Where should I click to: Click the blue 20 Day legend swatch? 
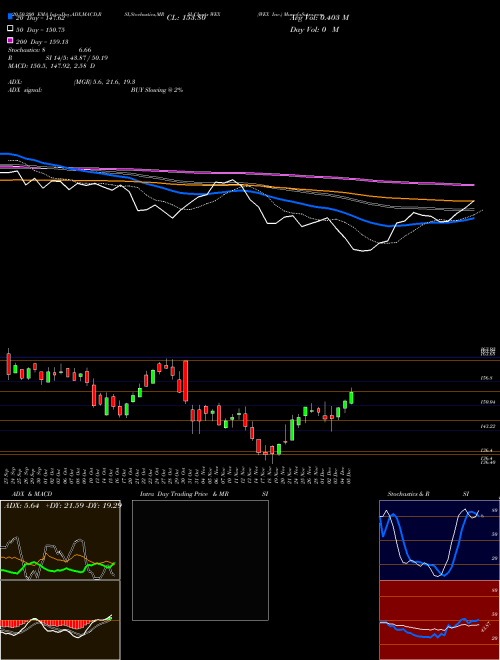pyautogui.click(x=10, y=17)
